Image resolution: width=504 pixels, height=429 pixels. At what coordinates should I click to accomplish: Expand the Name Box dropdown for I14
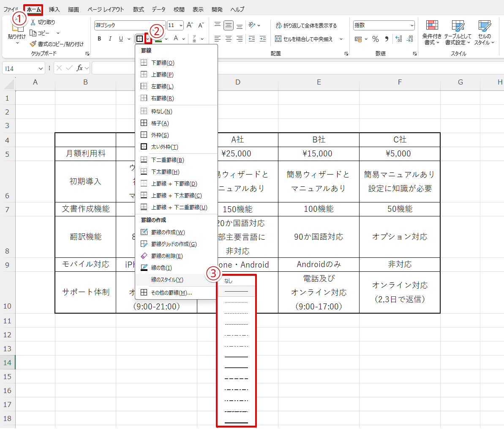click(41, 68)
